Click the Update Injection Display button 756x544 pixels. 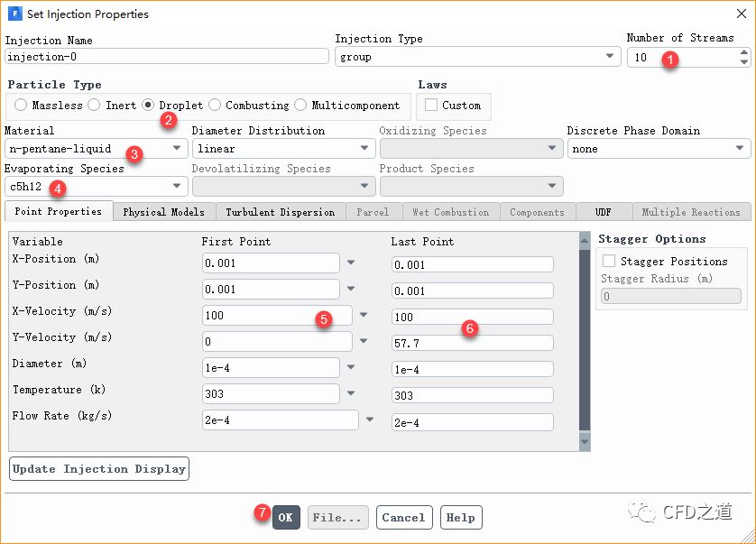[99, 469]
